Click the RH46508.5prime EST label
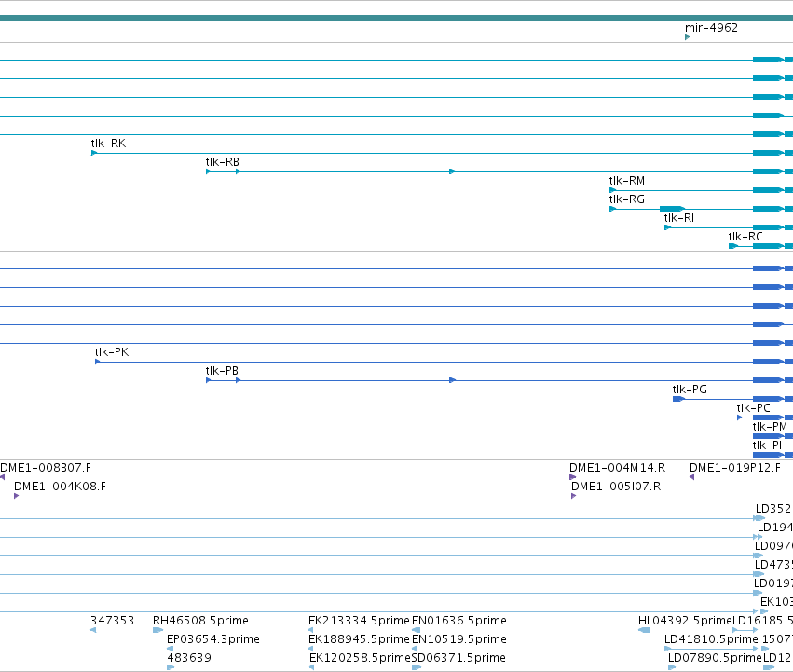 [200, 621]
